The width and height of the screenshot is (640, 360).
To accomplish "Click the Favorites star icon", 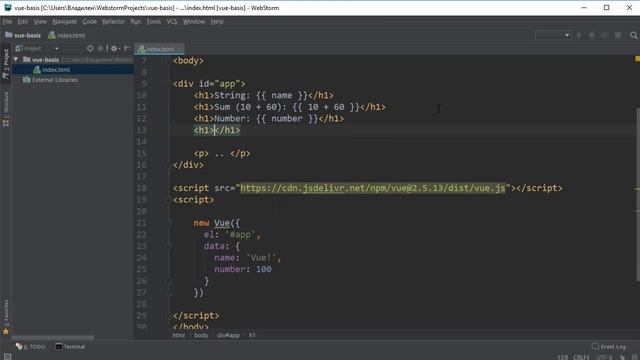I will [6, 331].
